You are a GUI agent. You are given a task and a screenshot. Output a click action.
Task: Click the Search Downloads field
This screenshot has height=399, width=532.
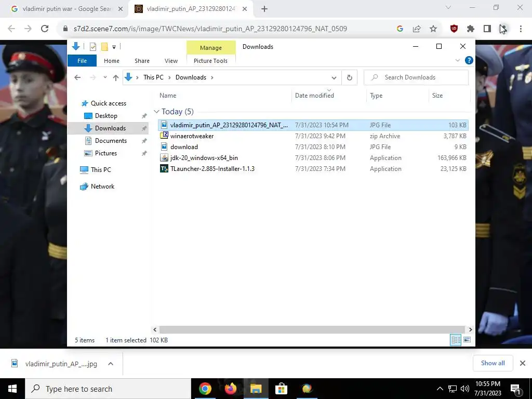click(x=416, y=77)
